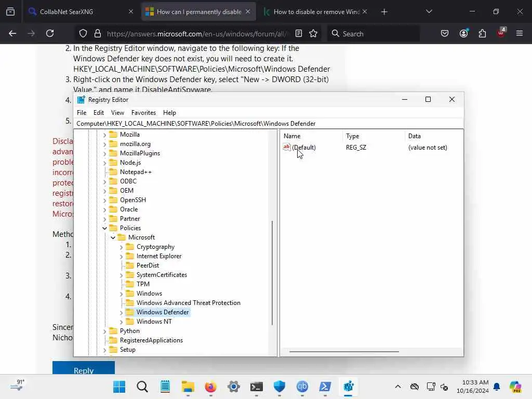View site security padlock info

[98, 34]
